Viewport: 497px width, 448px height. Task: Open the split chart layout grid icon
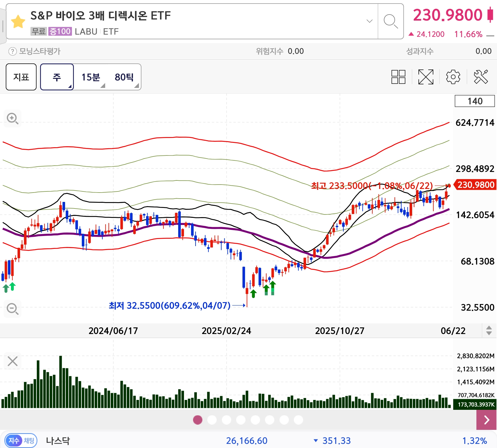pos(398,77)
